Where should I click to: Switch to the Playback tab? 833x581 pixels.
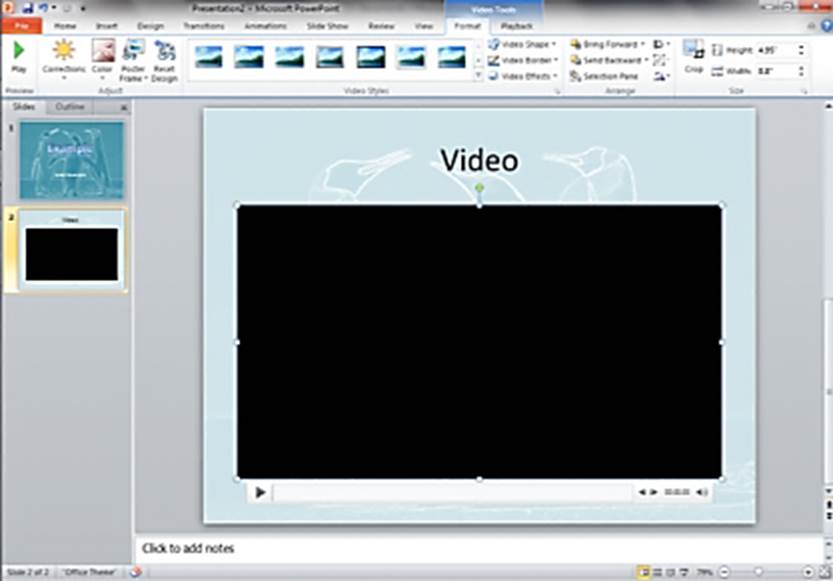coord(516,25)
